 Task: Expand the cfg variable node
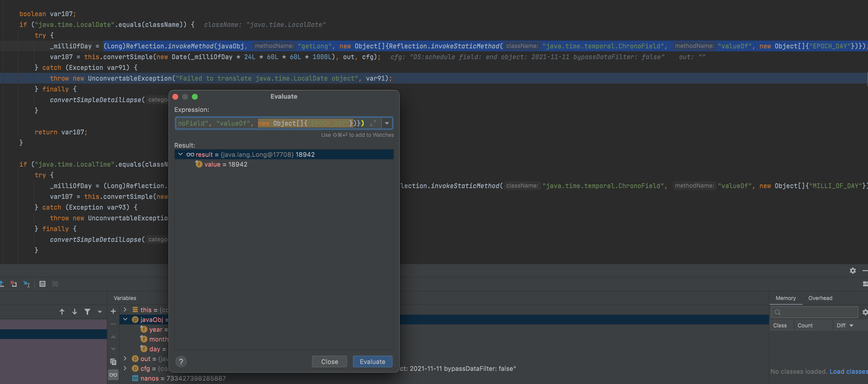click(125, 368)
